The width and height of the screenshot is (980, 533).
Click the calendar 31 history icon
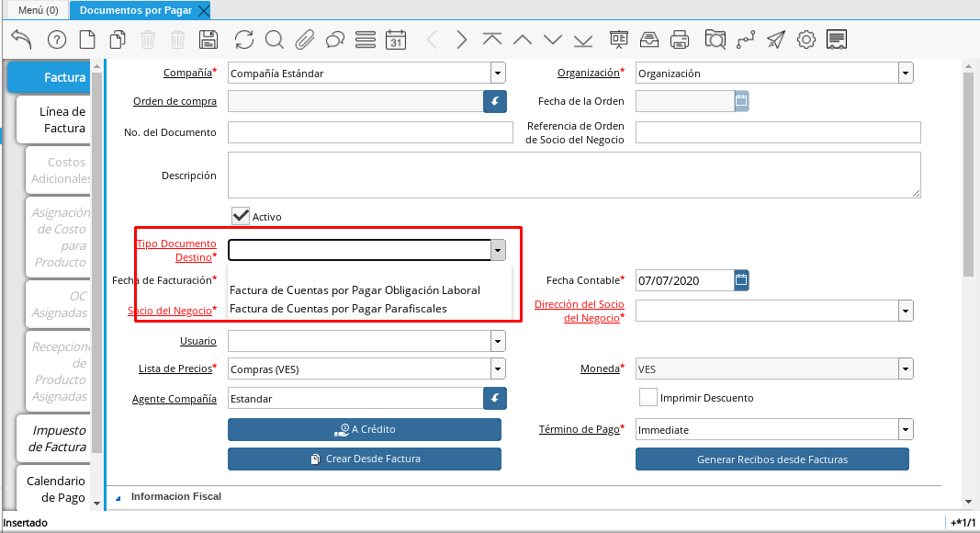(x=396, y=40)
